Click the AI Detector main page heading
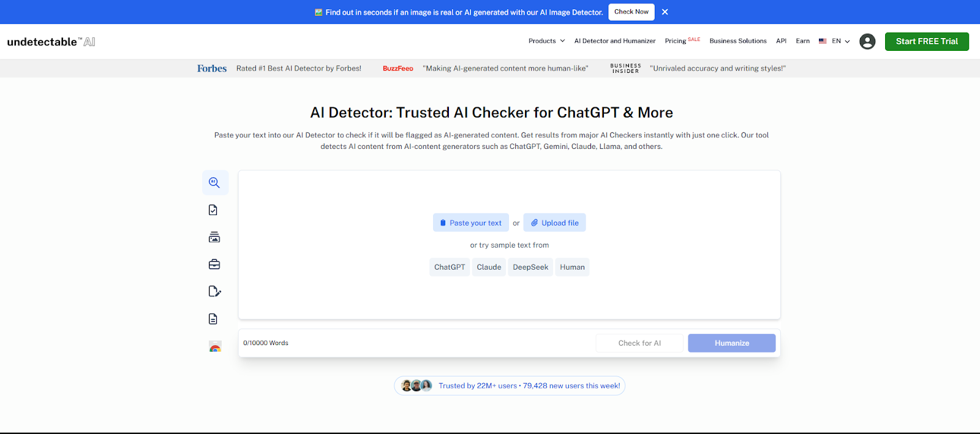Image resolution: width=980 pixels, height=434 pixels. (491, 113)
